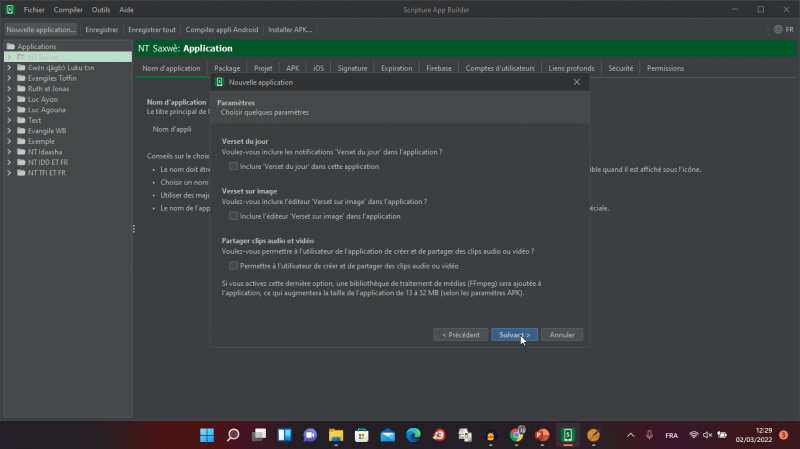Enable 'Verset du jour' inclusion checkbox

(234, 166)
